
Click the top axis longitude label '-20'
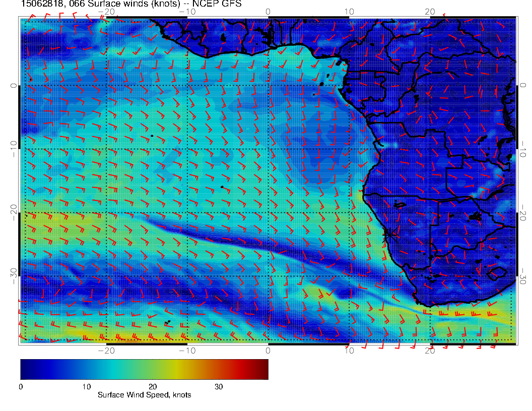[x=106, y=11]
